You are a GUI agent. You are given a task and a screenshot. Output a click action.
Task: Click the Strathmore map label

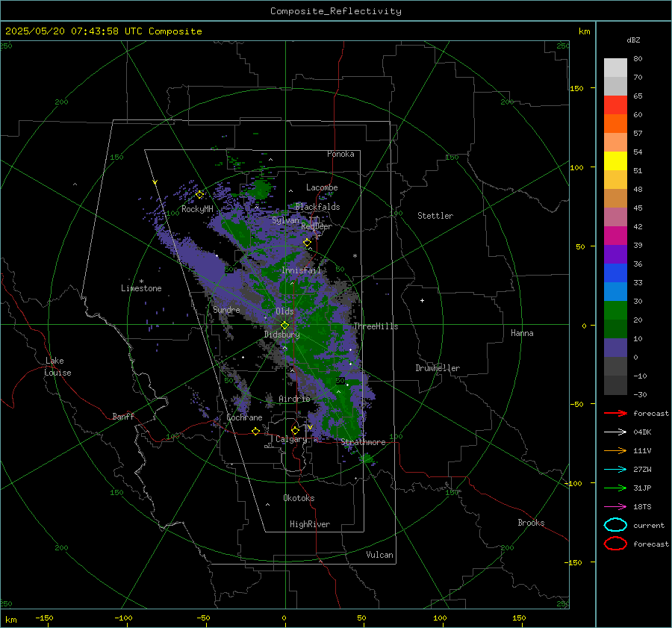click(363, 442)
